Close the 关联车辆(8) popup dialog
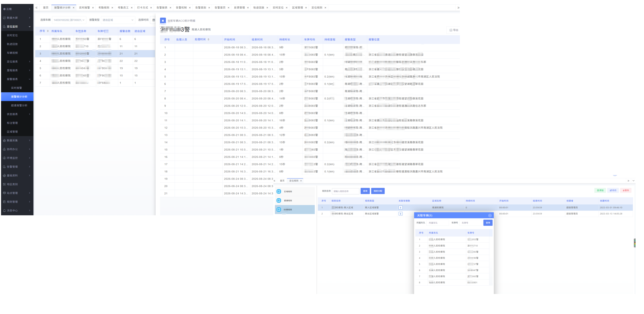 coord(490,216)
